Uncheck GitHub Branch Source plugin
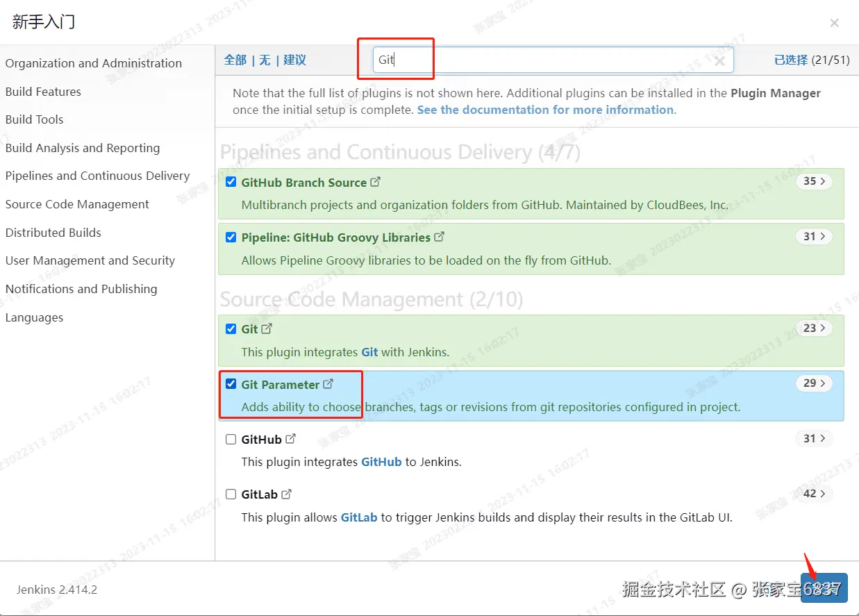The height and width of the screenshot is (616, 859). pos(231,182)
